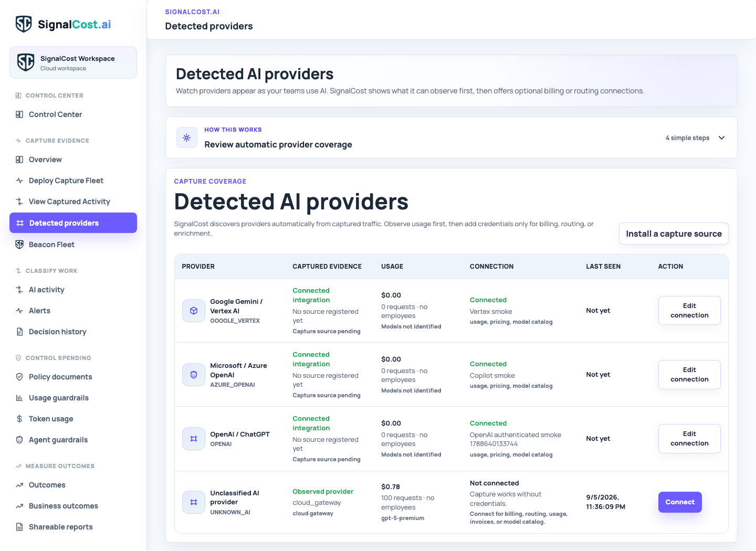Viewport: 756px width, 551px height.
Task: Click Install a capture source button
Action: click(674, 234)
